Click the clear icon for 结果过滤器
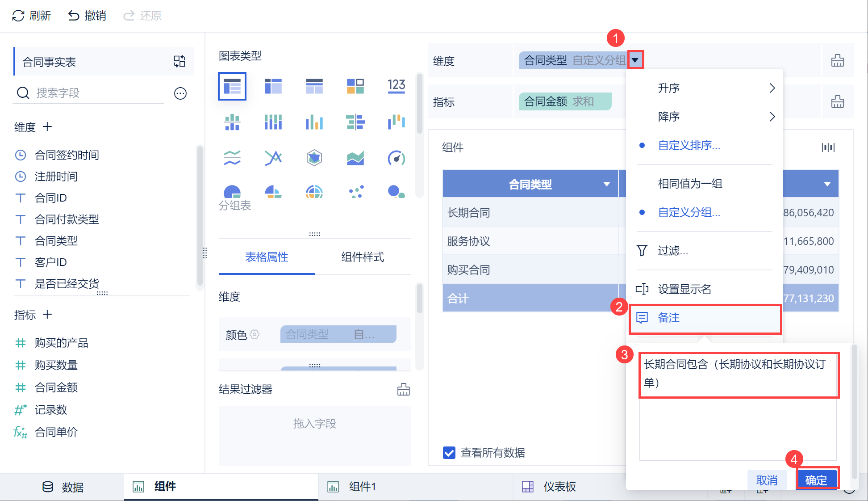The image size is (868, 501). click(x=403, y=389)
